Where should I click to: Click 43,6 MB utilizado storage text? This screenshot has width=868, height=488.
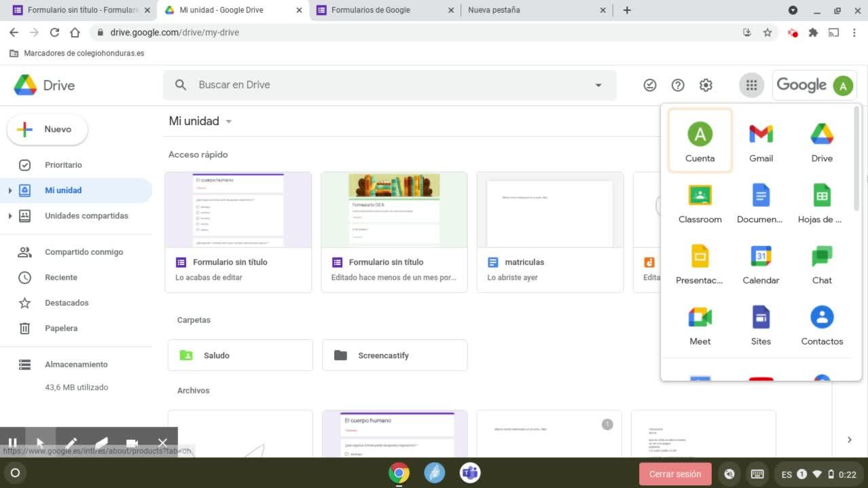pos(76,387)
